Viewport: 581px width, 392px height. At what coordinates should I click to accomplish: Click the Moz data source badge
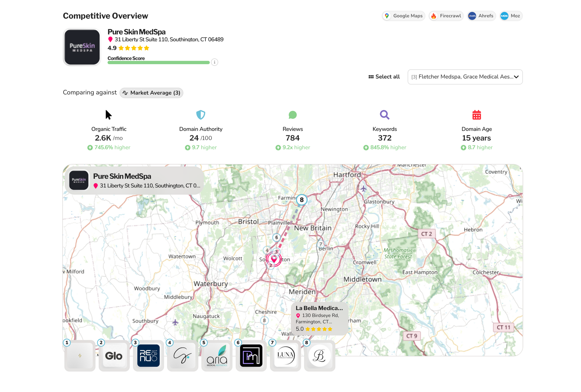[511, 16]
